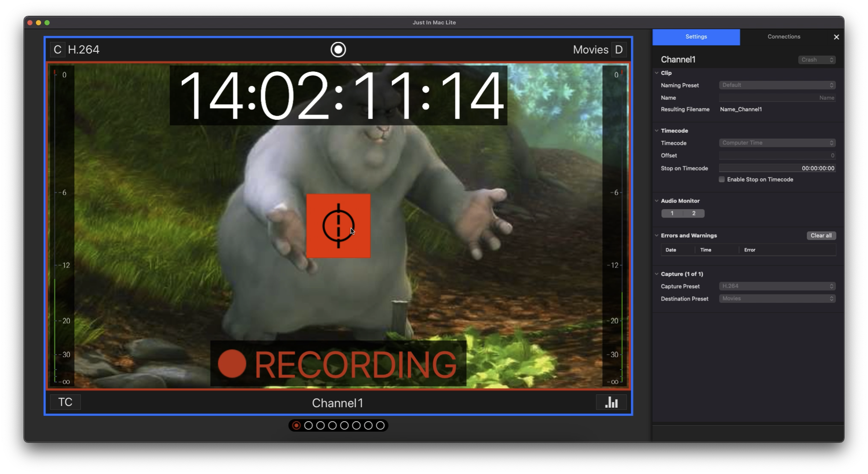Toggle audio monitor channel 1
Screen dimensions: 868x474
point(672,213)
